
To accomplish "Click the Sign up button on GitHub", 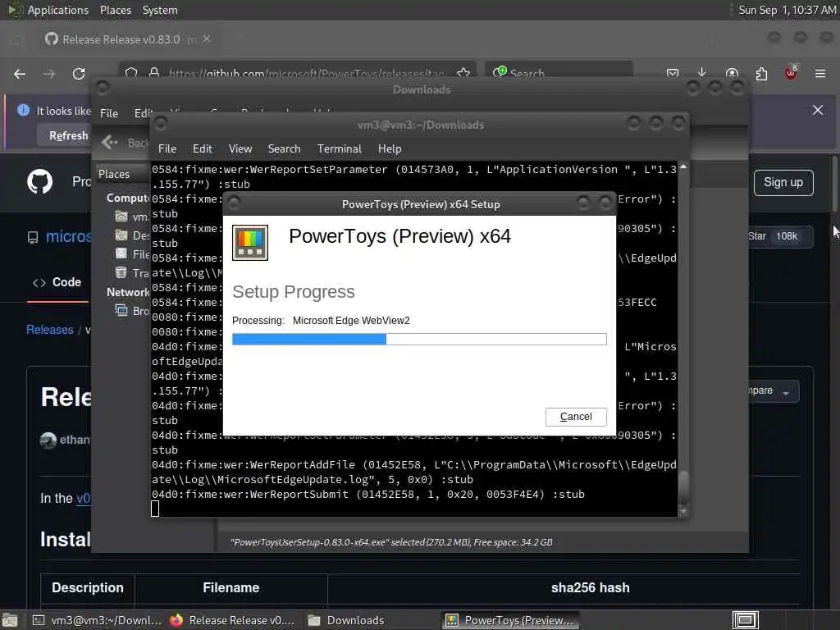I will pos(783,183).
